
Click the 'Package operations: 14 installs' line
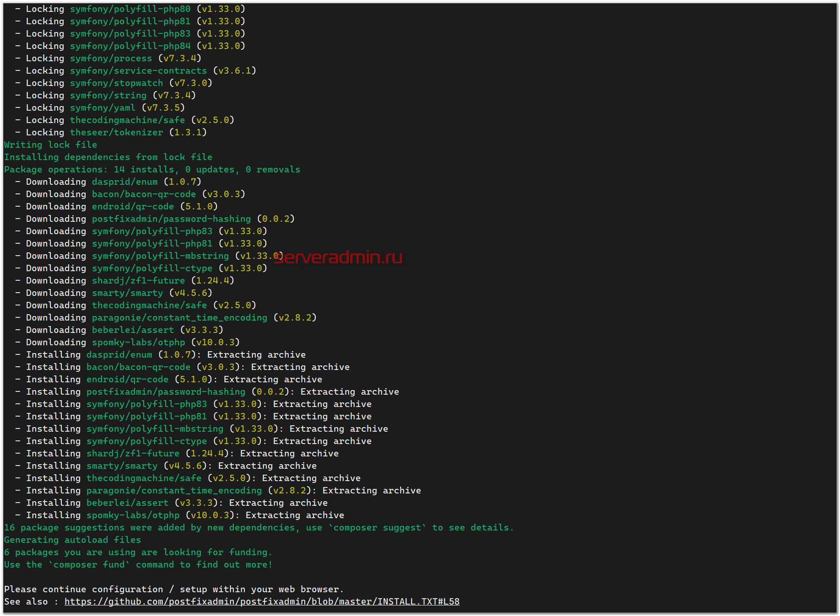[152, 170]
